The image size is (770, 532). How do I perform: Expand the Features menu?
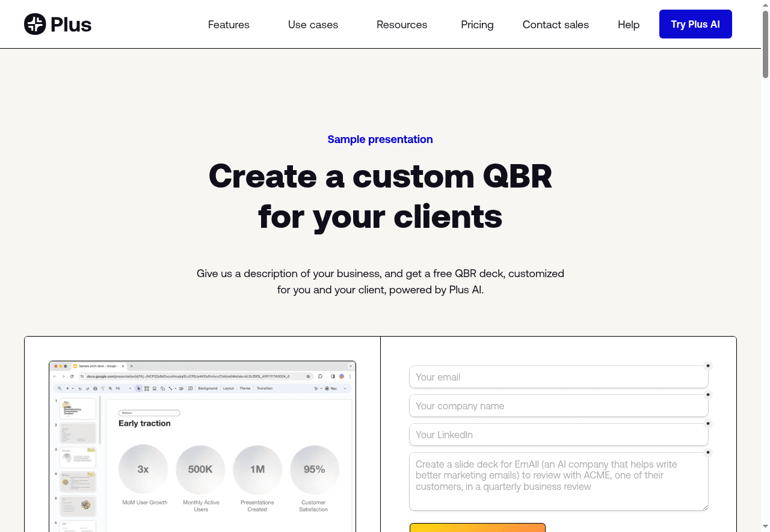pyautogui.click(x=229, y=25)
